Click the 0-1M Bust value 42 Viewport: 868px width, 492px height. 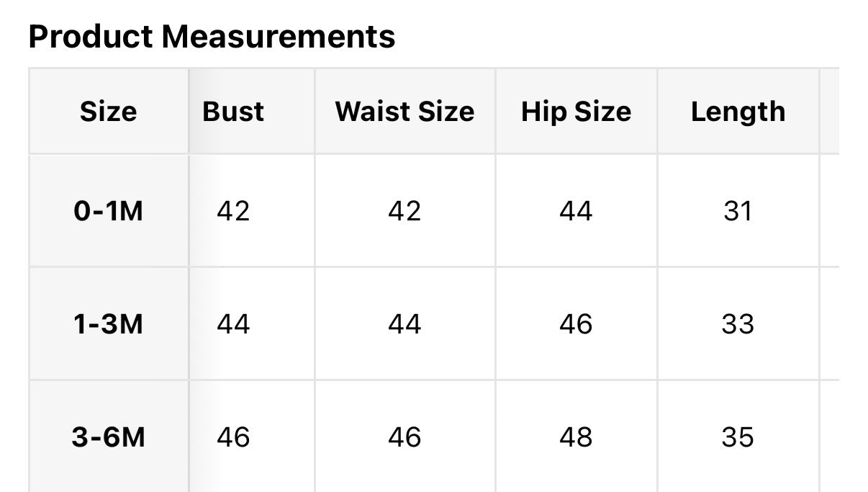[233, 211]
